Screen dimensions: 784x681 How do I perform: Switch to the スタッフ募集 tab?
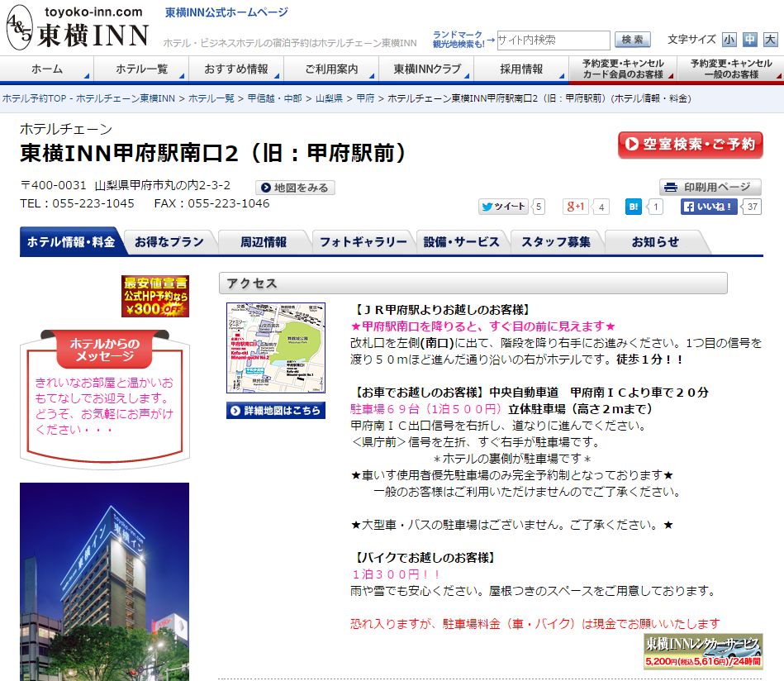tap(556, 241)
